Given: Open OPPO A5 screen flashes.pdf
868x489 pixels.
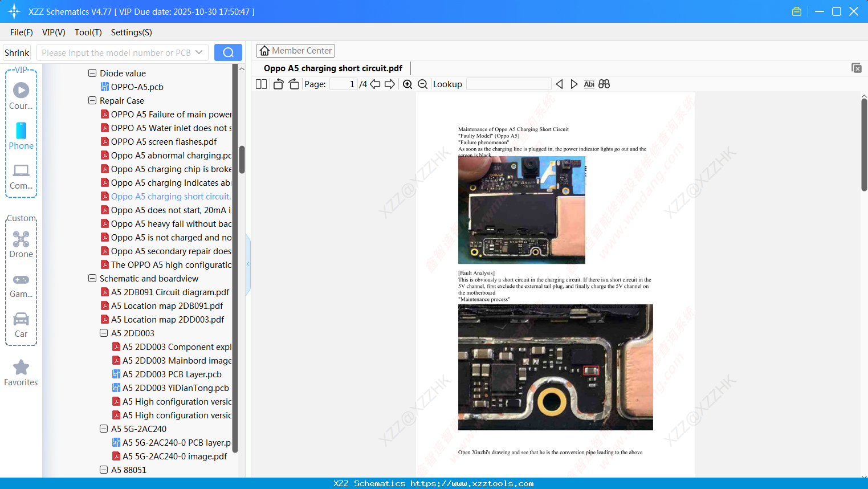Looking at the screenshot, I should [x=158, y=142].
